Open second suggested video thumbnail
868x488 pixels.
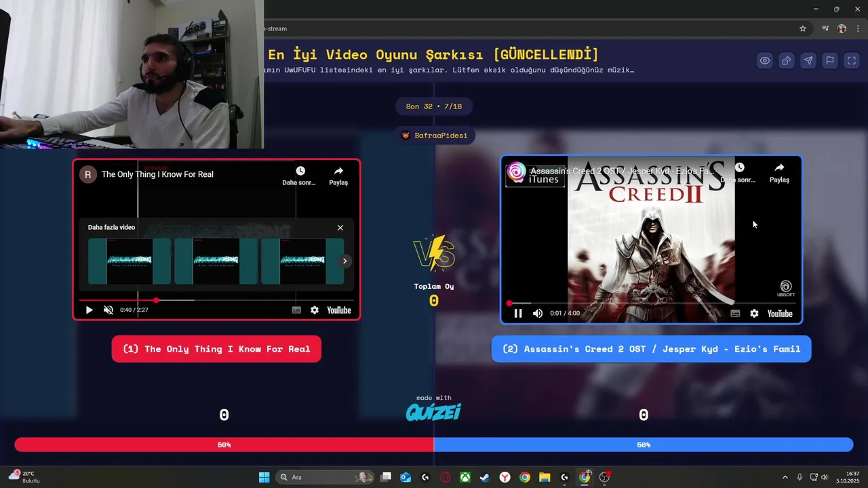(x=216, y=261)
